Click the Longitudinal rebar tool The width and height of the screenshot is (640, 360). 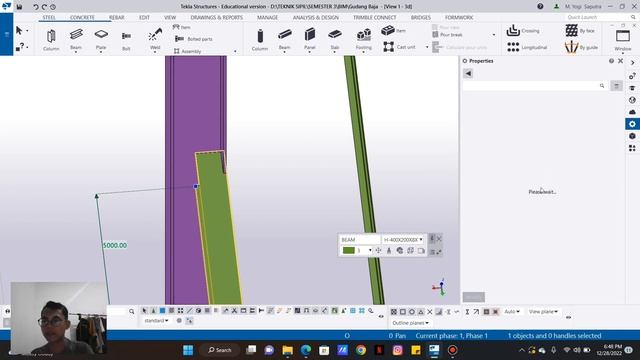527,47
